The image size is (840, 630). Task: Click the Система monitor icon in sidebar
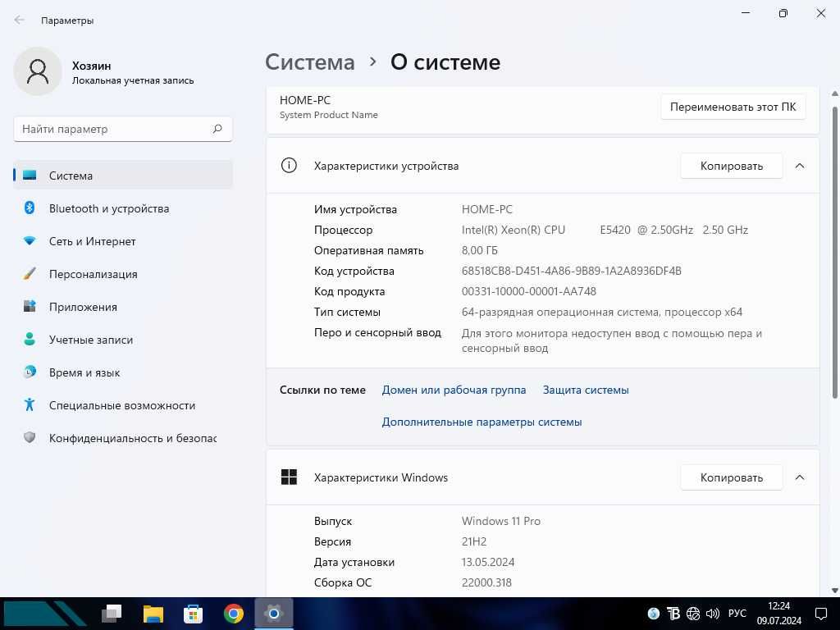click(30, 176)
